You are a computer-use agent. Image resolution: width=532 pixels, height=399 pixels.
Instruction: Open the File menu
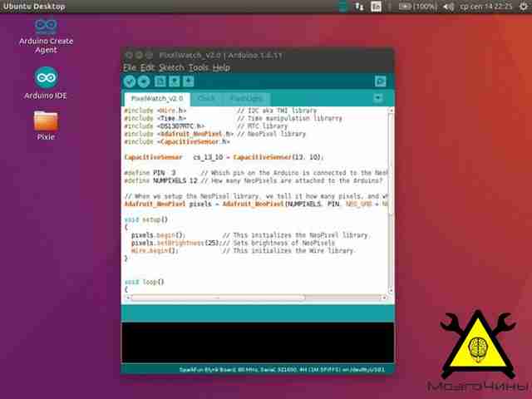130,67
